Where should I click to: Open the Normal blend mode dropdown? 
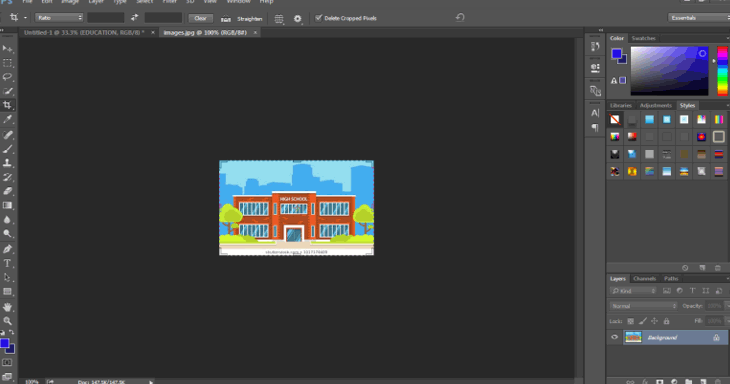click(x=643, y=306)
